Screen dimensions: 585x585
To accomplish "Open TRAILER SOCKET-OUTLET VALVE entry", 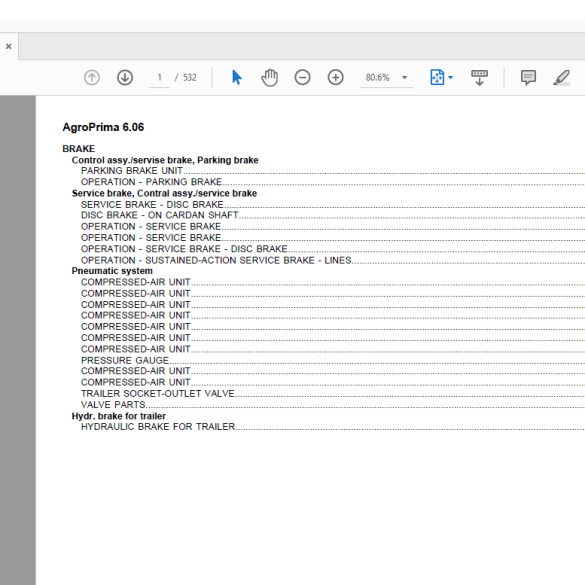I will click(x=158, y=394).
